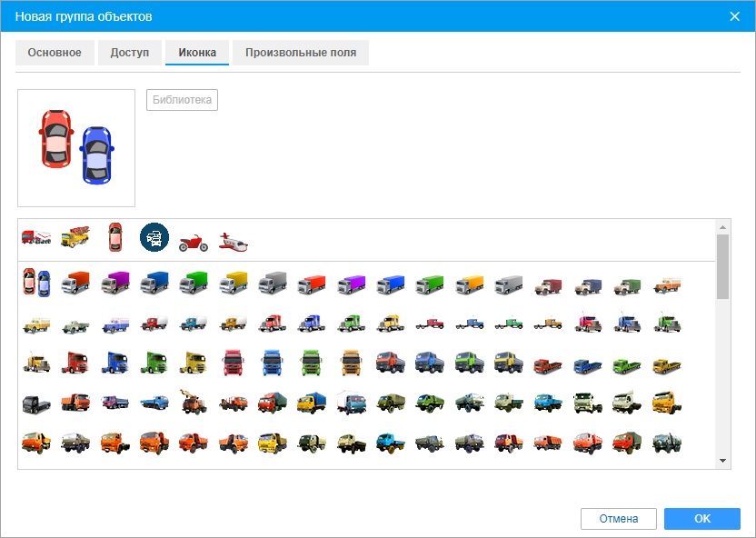756x538 pixels.
Task: Select the orange-and-white vintage van icon
Action: [x=667, y=285]
